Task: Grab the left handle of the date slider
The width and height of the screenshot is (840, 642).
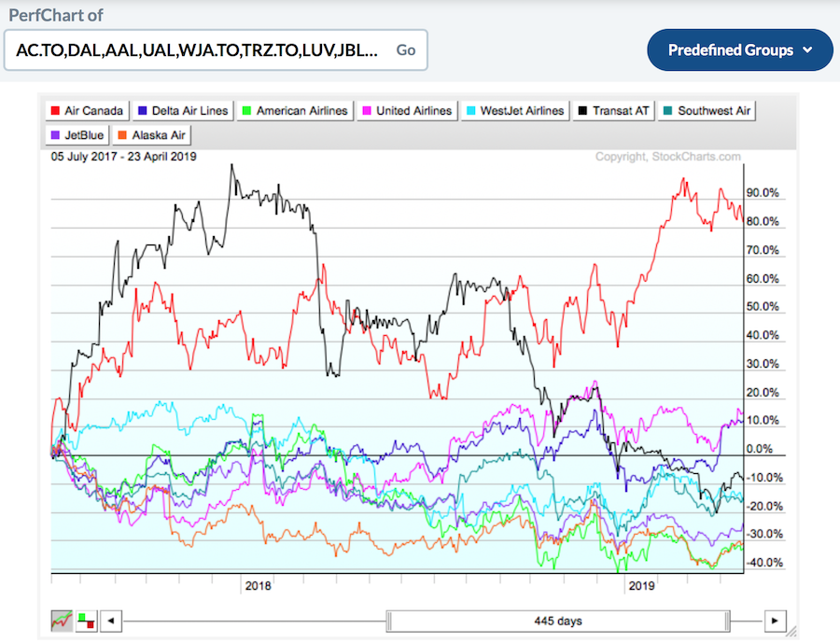Action: [389, 620]
